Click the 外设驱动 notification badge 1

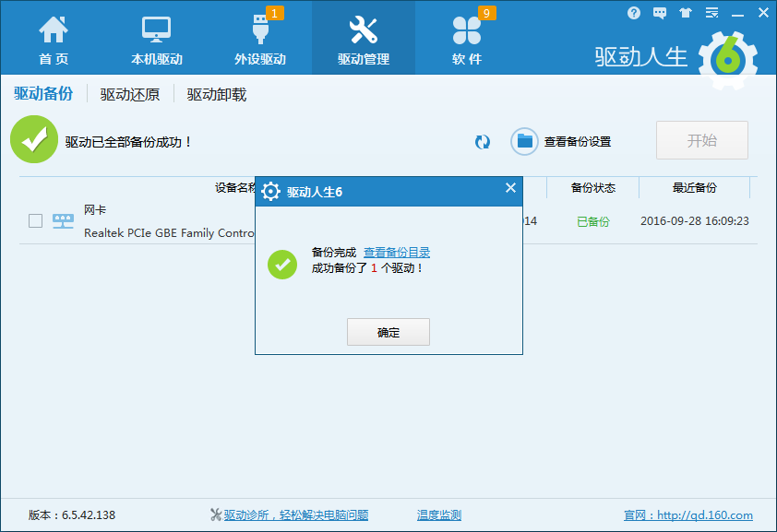(274, 13)
